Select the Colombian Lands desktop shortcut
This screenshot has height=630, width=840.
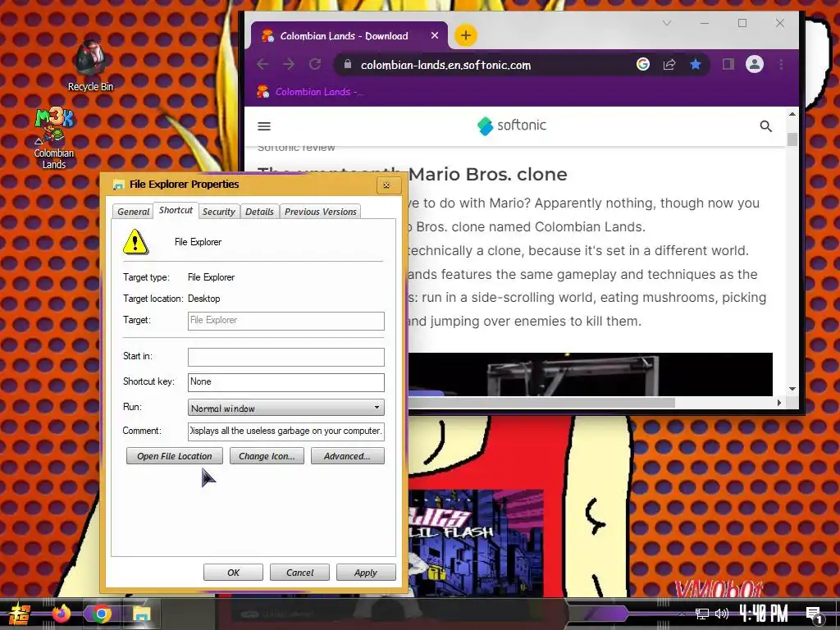53,139
